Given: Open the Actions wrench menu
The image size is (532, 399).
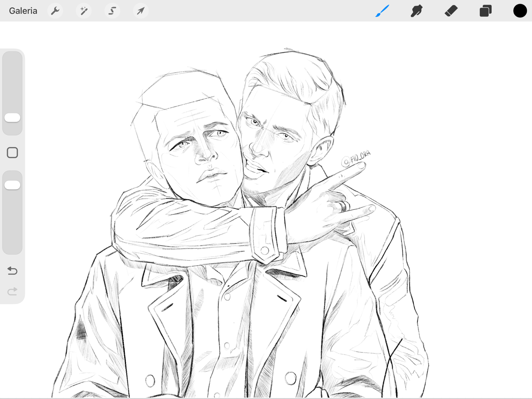Looking at the screenshot, I should pyautogui.click(x=55, y=11).
